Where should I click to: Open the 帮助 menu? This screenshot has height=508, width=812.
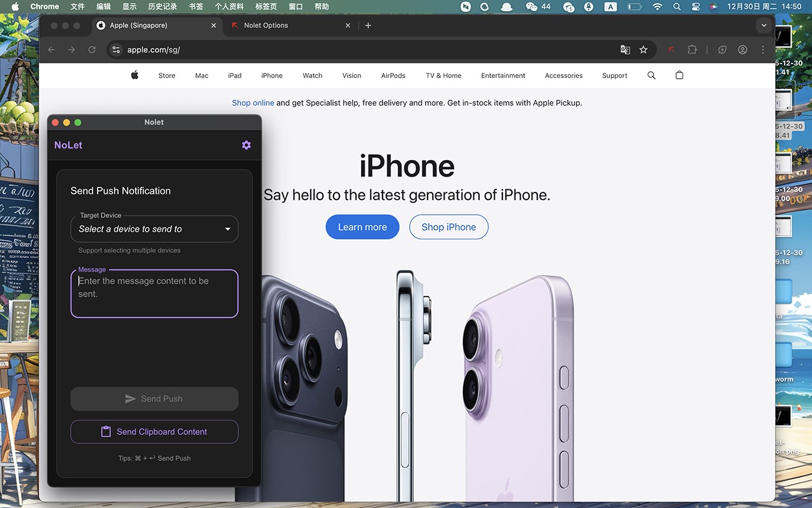(x=322, y=6)
